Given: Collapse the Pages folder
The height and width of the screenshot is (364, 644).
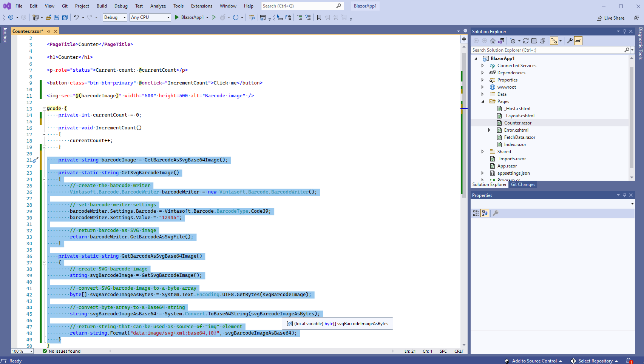Looking at the screenshot, I should click(482, 101).
